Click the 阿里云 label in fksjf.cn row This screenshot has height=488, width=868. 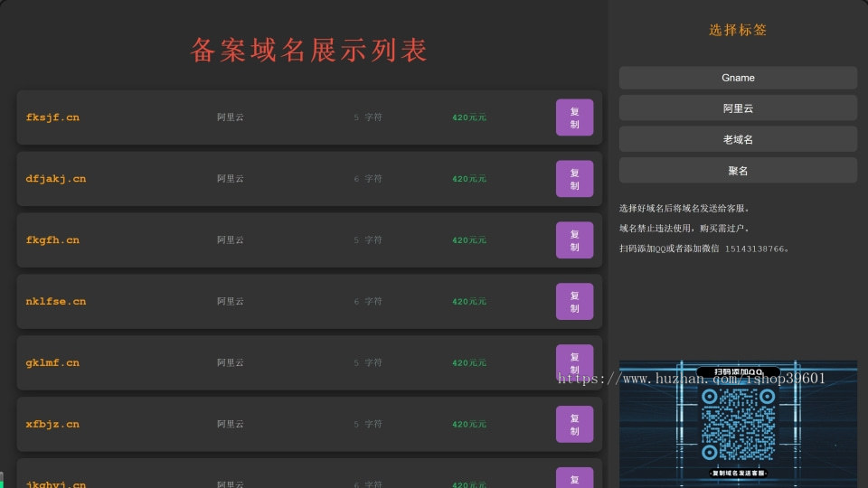coord(231,117)
